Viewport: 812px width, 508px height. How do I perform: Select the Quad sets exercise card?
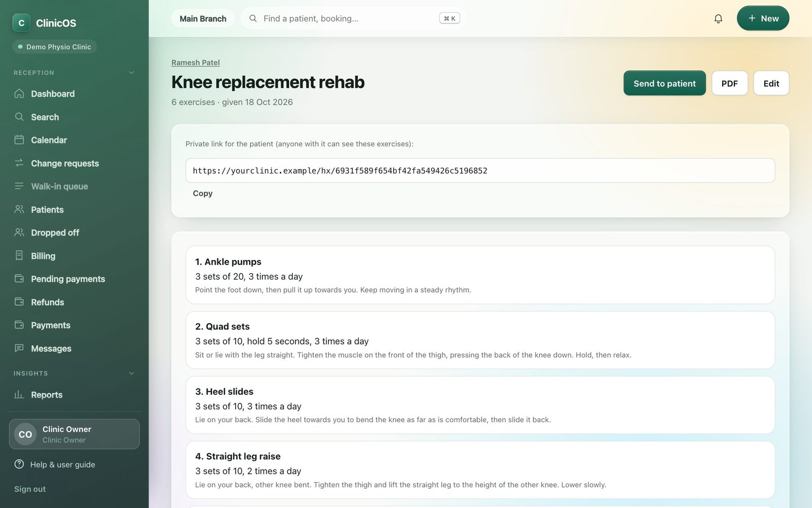click(480, 340)
